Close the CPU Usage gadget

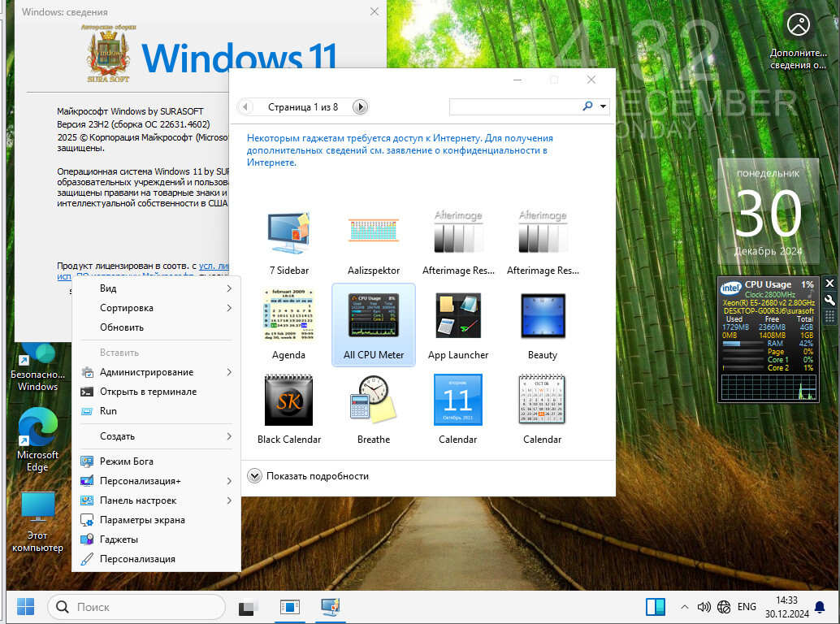coord(829,283)
